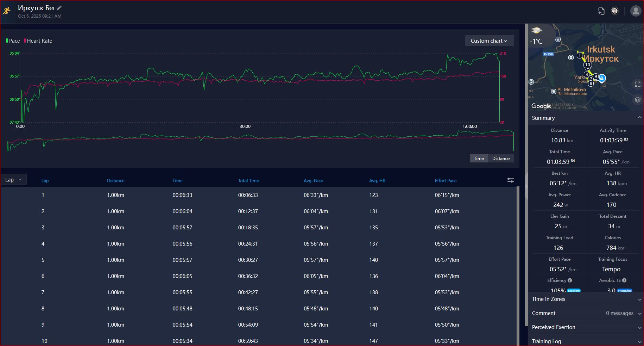Collapse the Summary section
This screenshot has width=644, height=346.
click(x=586, y=118)
